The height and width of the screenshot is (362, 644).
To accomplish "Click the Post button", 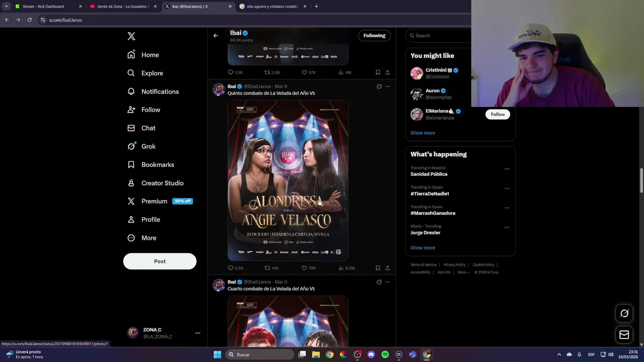I will click(x=159, y=261).
